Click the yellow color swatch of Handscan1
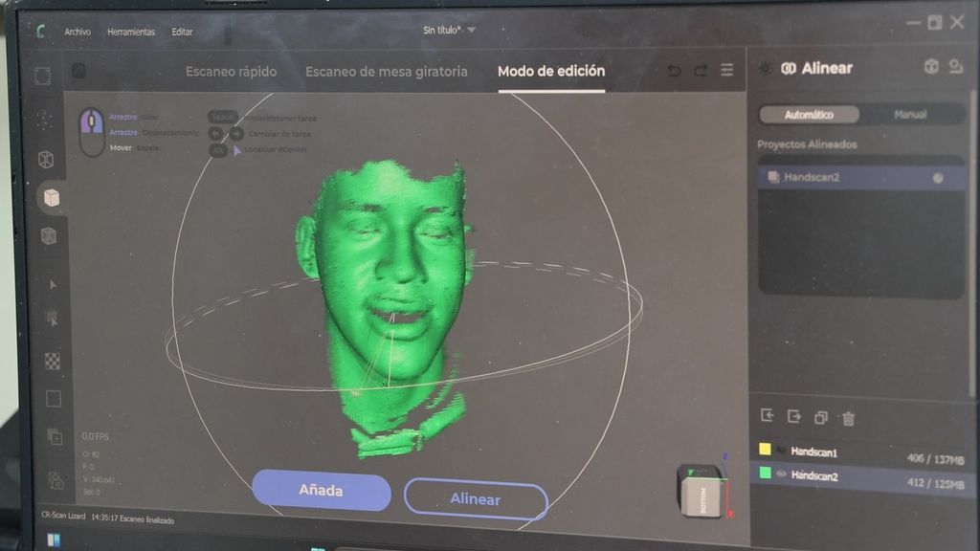The height and width of the screenshot is (551, 980). click(765, 450)
